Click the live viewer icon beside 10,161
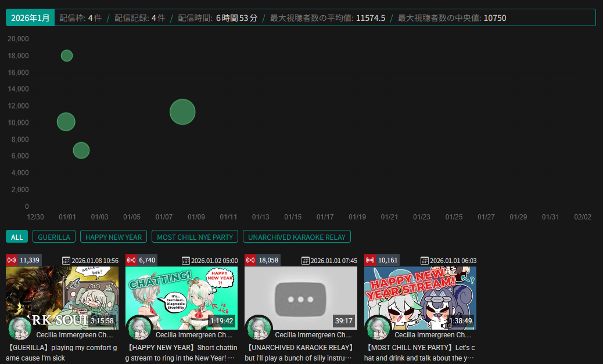Image resolution: width=603 pixels, height=364 pixels. click(x=370, y=260)
